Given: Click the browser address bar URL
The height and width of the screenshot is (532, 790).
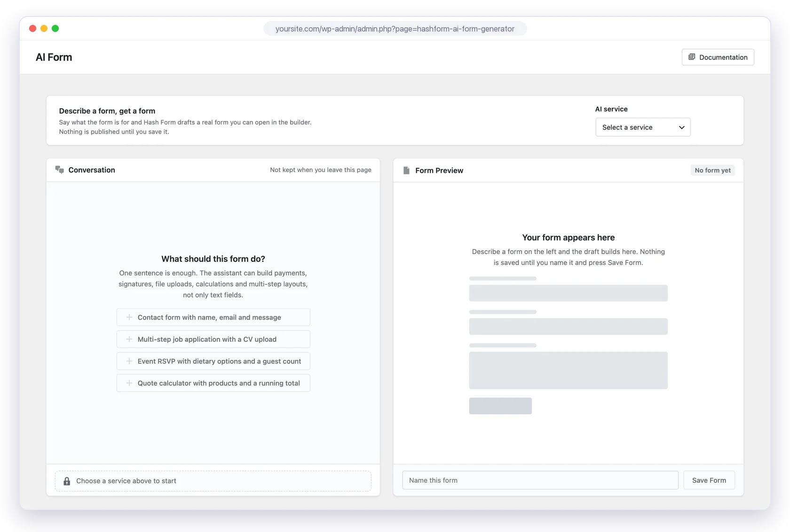Looking at the screenshot, I should [x=395, y=29].
